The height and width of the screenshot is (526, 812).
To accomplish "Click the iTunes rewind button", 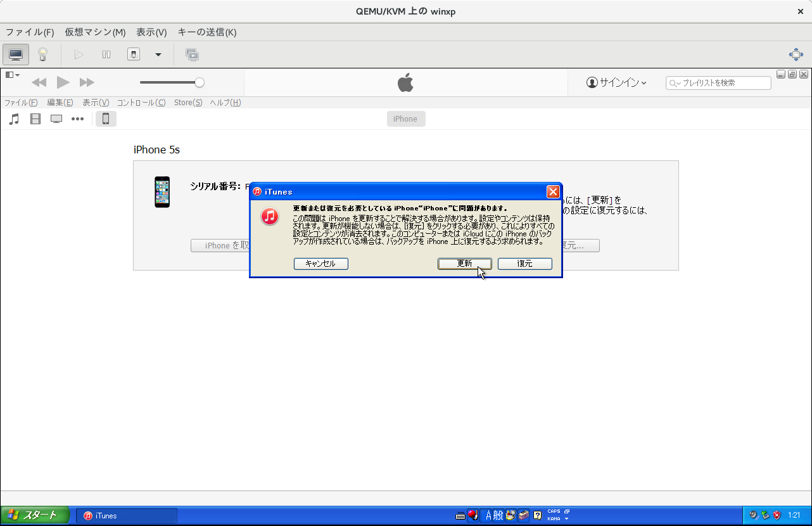I will click(x=39, y=82).
